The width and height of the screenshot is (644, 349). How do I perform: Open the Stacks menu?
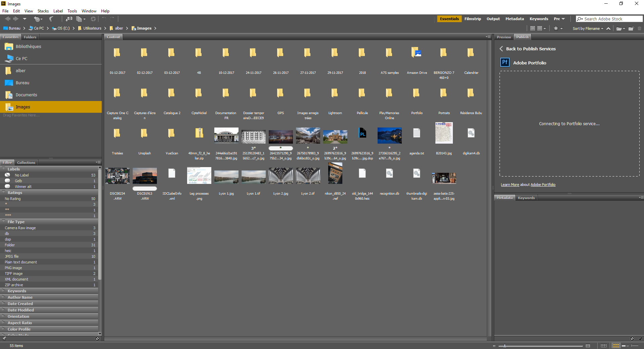[43, 11]
